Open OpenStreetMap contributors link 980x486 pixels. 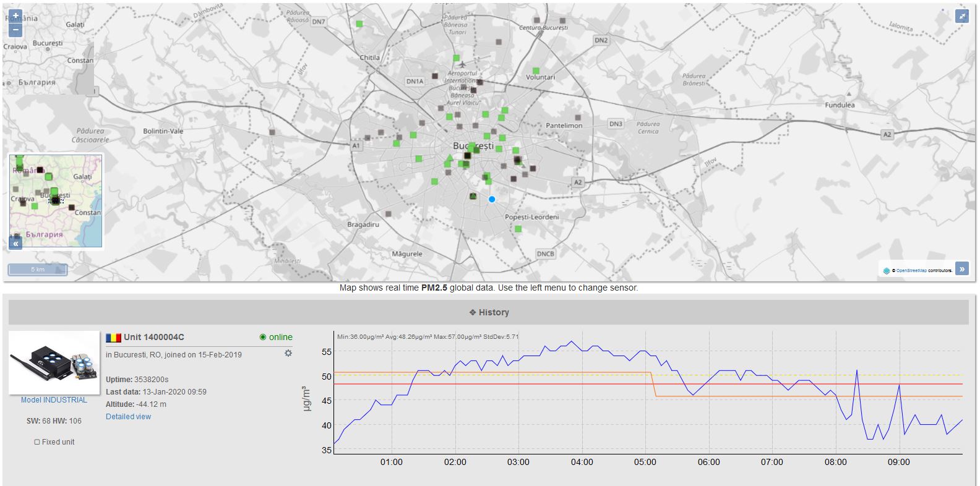[911, 271]
